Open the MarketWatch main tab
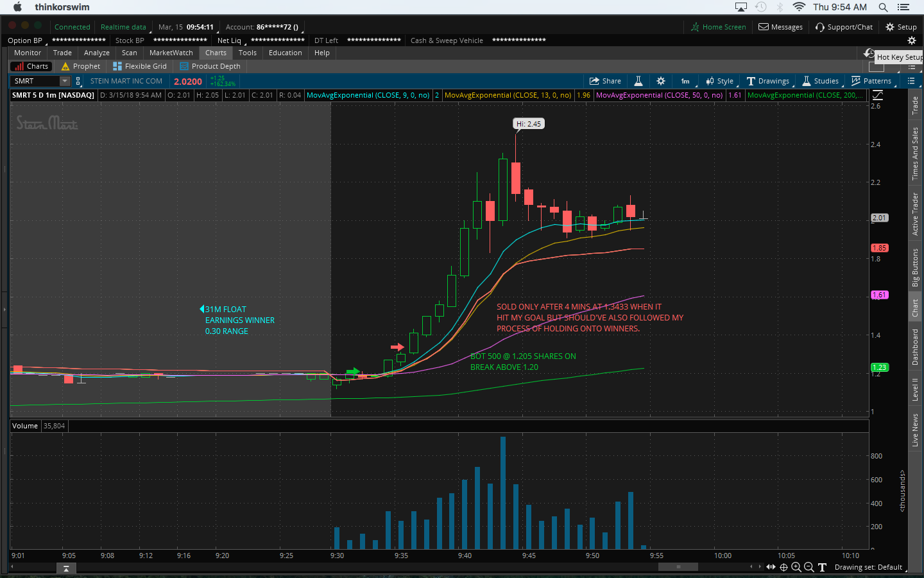Screen dimensions: 924x578 (171, 53)
